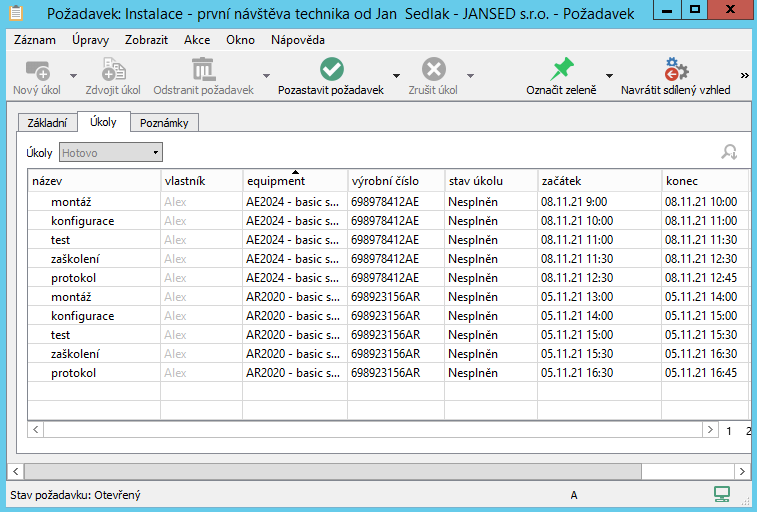Click the Zrušit úkol icon

pos(433,70)
